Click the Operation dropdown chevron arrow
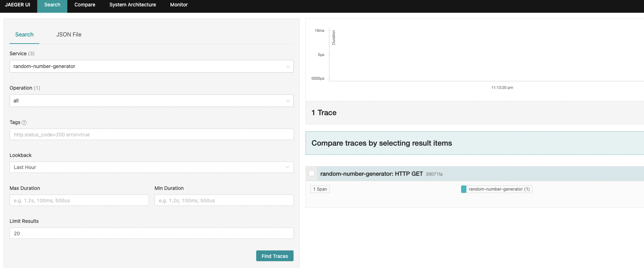Viewport: 644px width, 276px height. [288, 101]
